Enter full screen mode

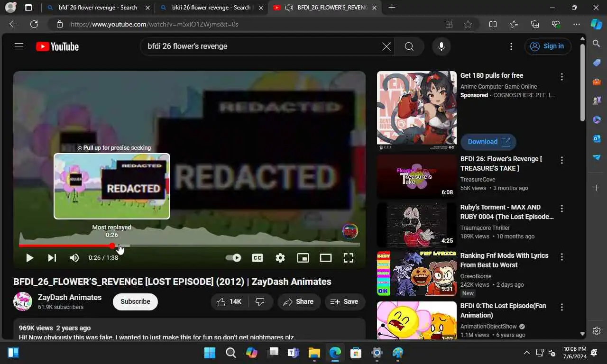coord(349,258)
